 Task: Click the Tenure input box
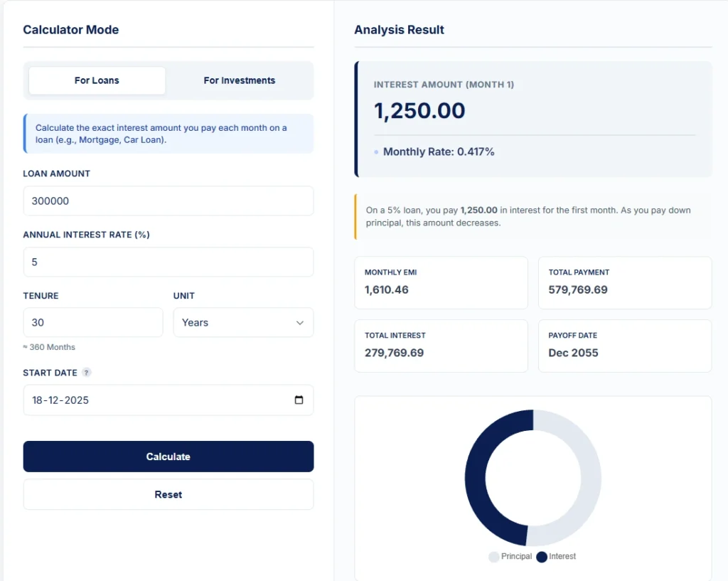(92, 322)
